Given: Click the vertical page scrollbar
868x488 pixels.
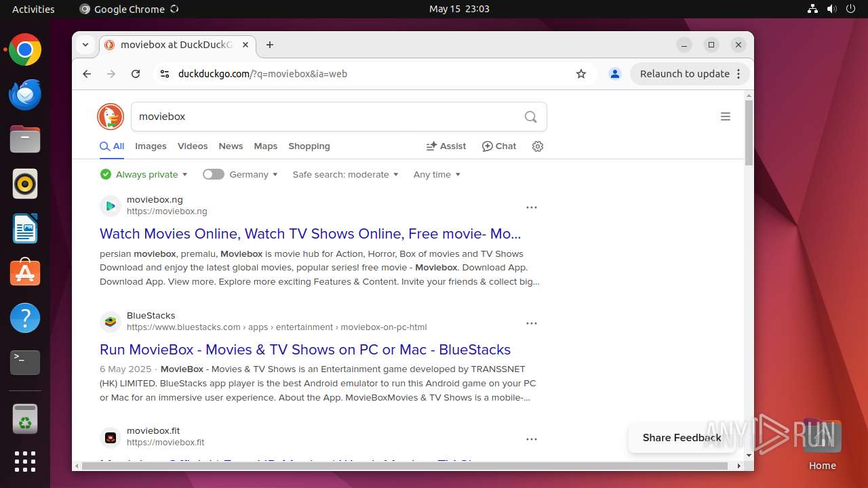Looking at the screenshot, I should [749, 132].
